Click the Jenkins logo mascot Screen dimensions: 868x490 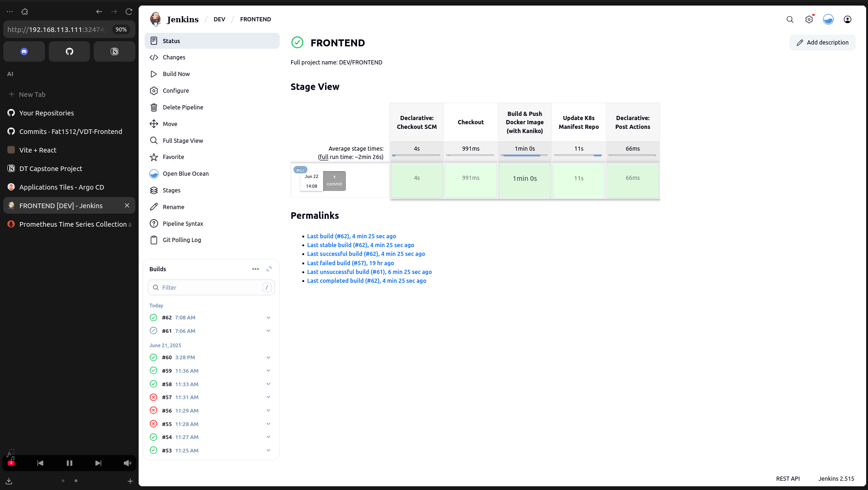tap(156, 19)
